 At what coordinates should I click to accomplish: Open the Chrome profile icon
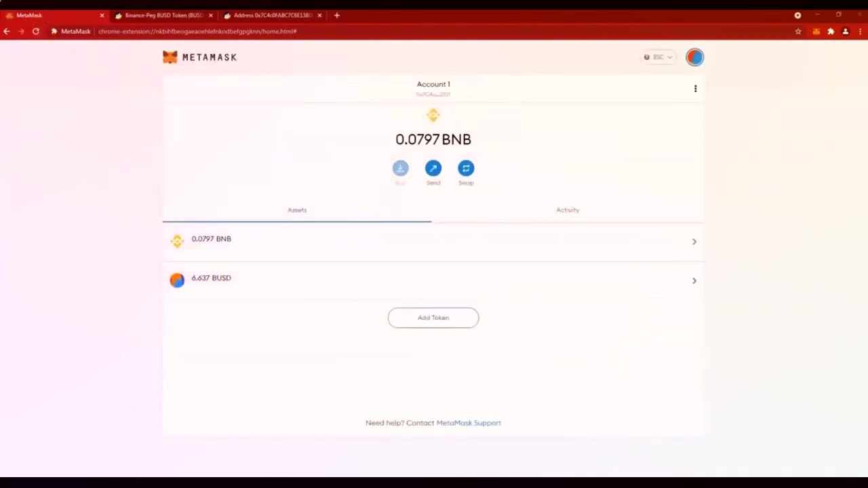(x=845, y=31)
